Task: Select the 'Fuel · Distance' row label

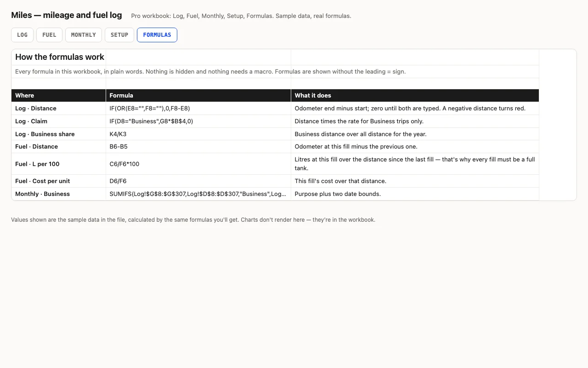Action: pos(59,147)
